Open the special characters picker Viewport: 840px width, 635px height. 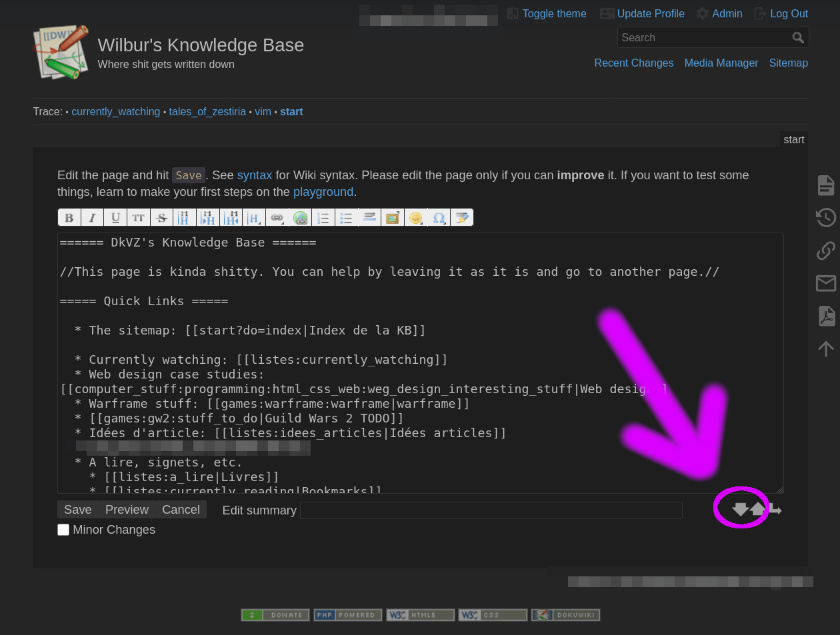pos(439,218)
